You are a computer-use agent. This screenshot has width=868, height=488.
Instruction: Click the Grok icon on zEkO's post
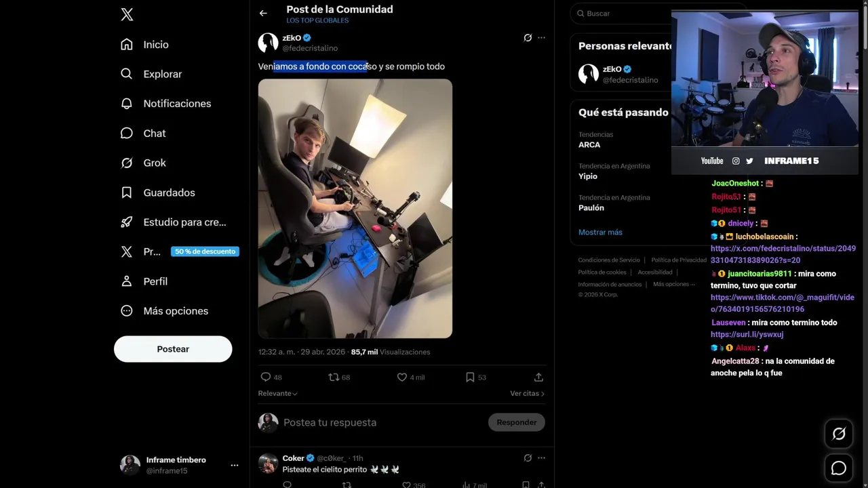click(x=528, y=38)
